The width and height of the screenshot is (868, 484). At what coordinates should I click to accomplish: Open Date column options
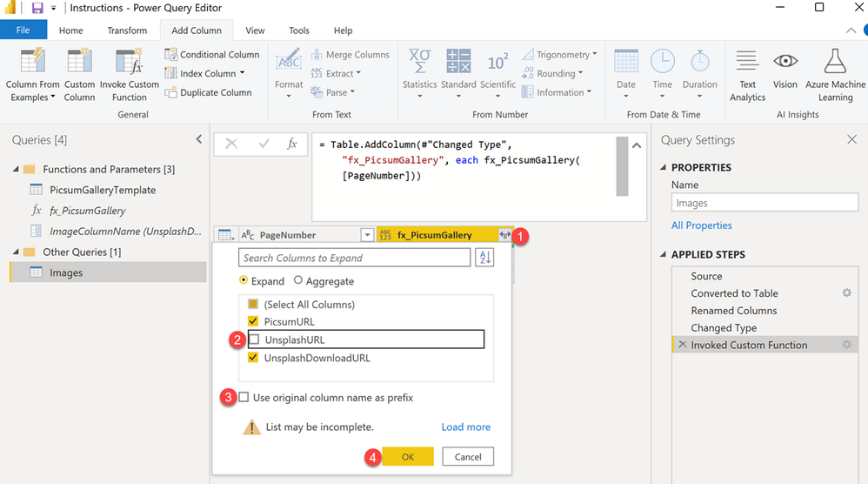626,75
